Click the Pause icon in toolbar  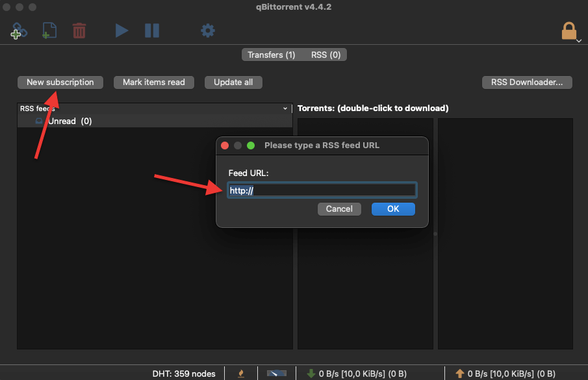[152, 31]
